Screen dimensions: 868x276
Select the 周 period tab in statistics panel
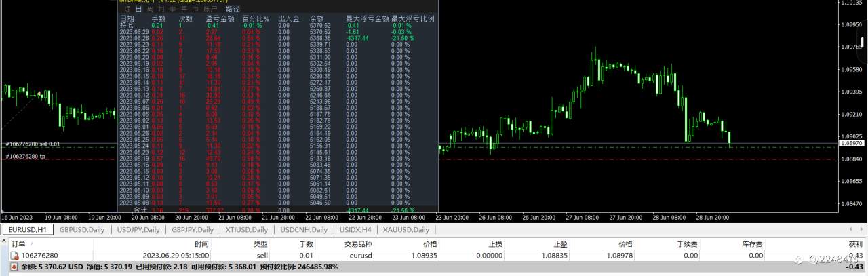(150, 9)
